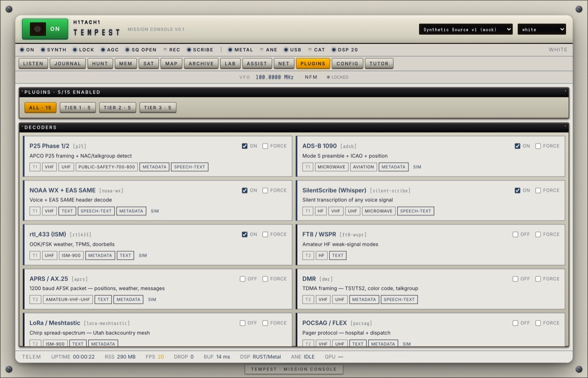Check FORCE for rtl_433 (ISM)

pyautogui.click(x=265, y=234)
